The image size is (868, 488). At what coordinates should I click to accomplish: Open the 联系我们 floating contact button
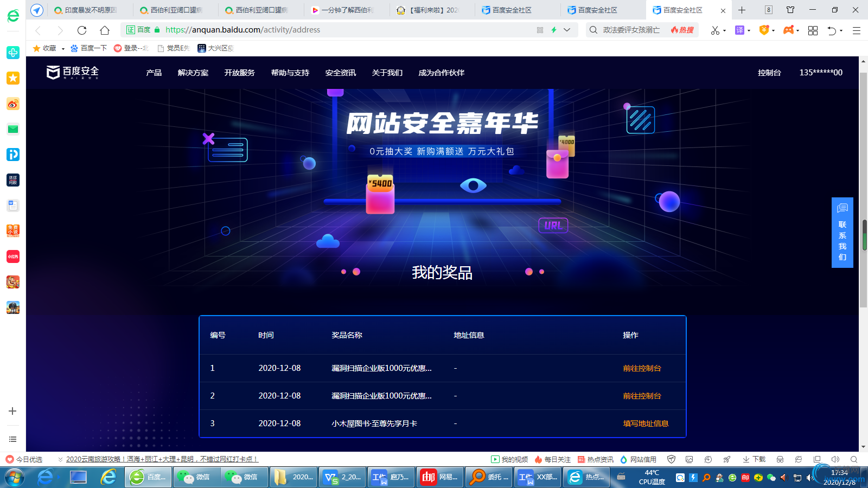843,233
